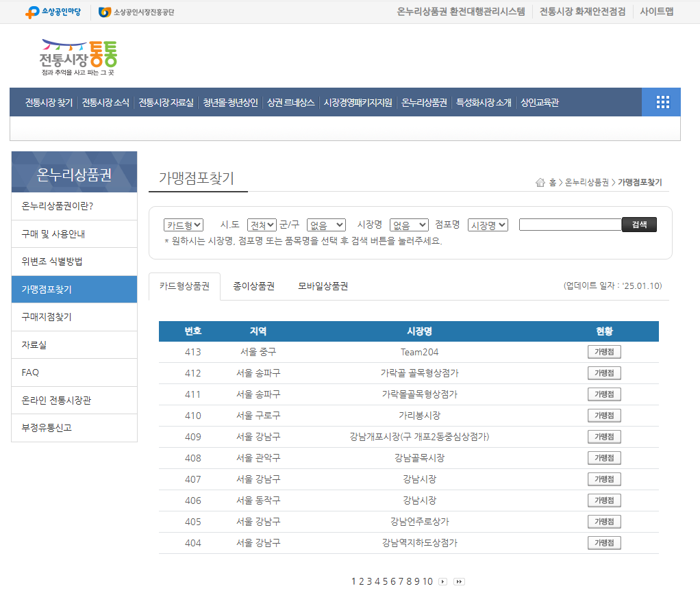
Task: Open the 카드형 voucher type dropdown
Action: [184, 224]
